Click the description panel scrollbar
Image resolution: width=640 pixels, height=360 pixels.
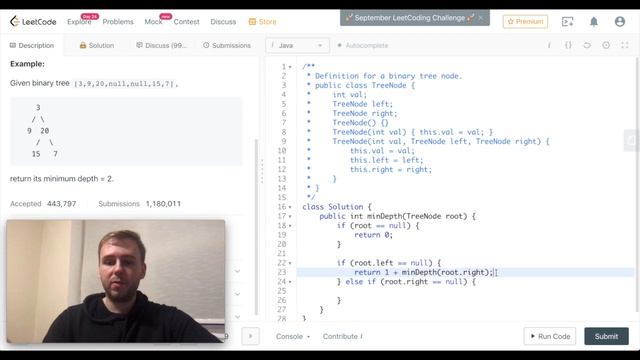(256, 227)
